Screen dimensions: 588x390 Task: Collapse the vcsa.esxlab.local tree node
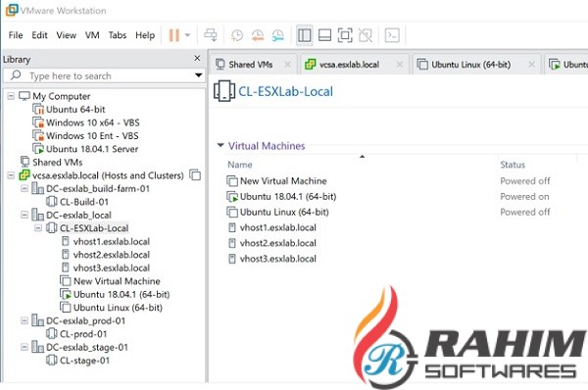[11, 175]
